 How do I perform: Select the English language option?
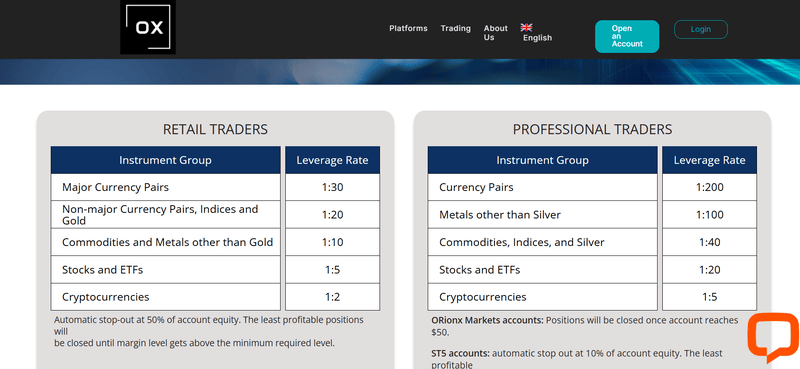pos(537,38)
